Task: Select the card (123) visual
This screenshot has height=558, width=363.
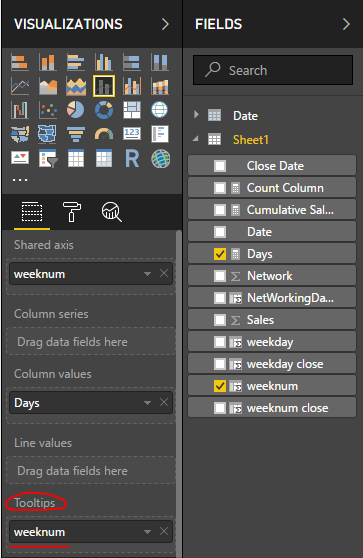Action: tap(132, 134)
